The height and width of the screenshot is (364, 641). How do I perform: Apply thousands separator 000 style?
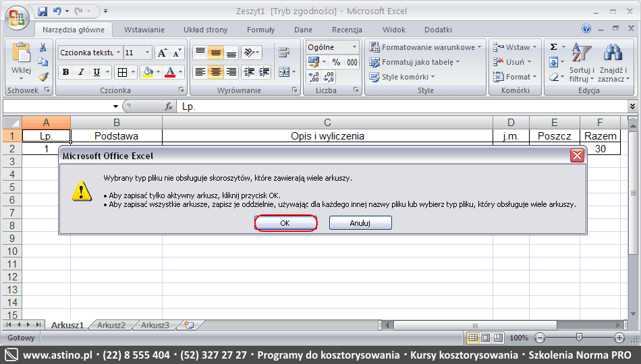coord(352,62)
